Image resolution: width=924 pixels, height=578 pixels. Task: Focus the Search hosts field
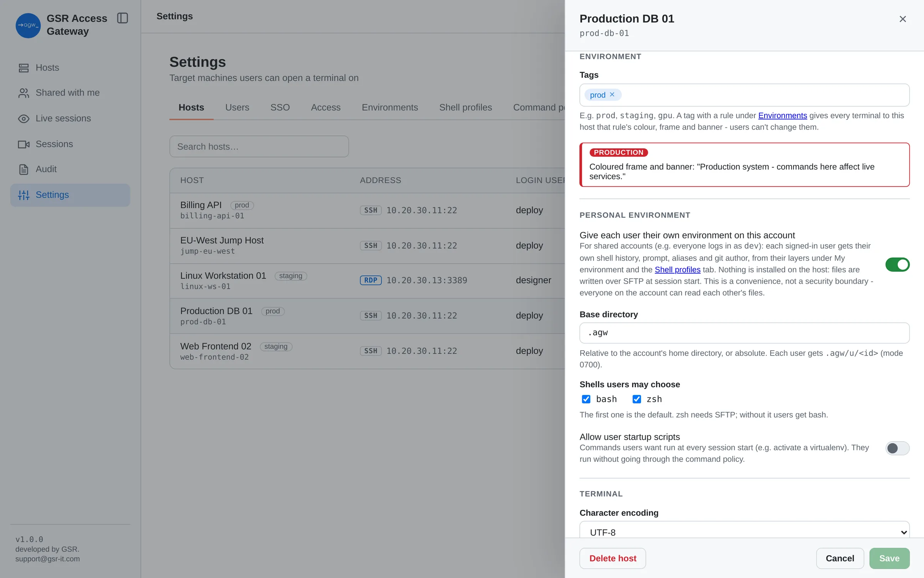259,146
